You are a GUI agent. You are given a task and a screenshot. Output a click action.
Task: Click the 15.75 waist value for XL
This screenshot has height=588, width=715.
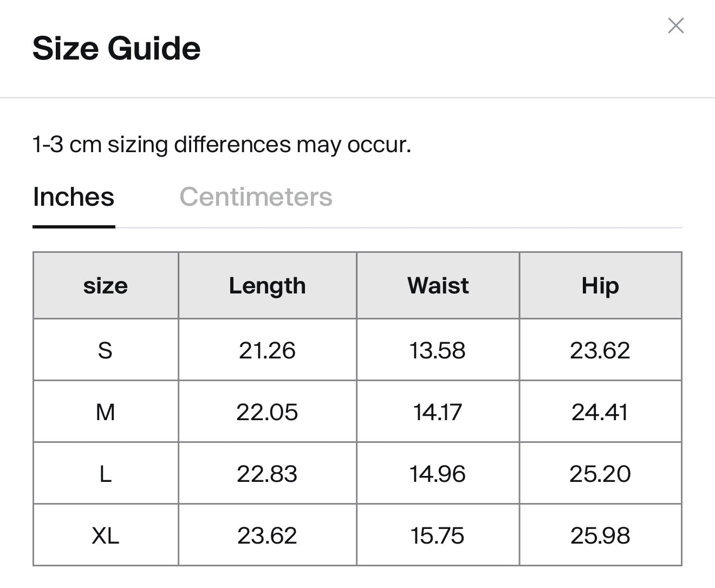438,535
